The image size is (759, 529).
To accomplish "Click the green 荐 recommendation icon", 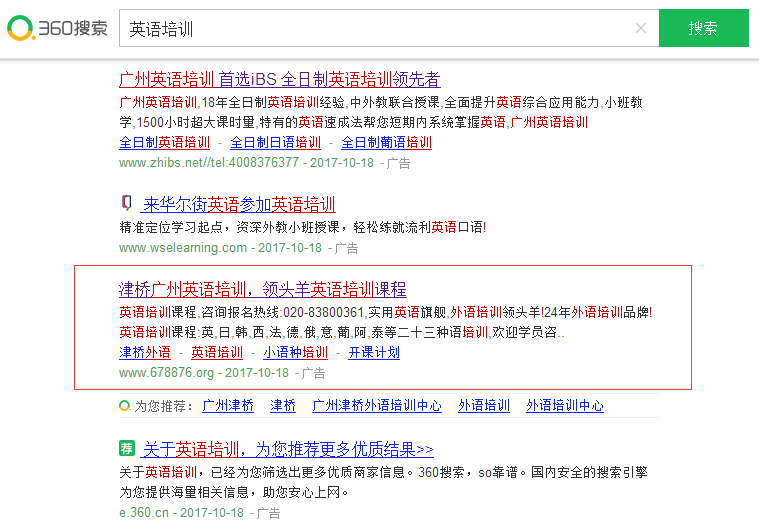I will 127,448.
